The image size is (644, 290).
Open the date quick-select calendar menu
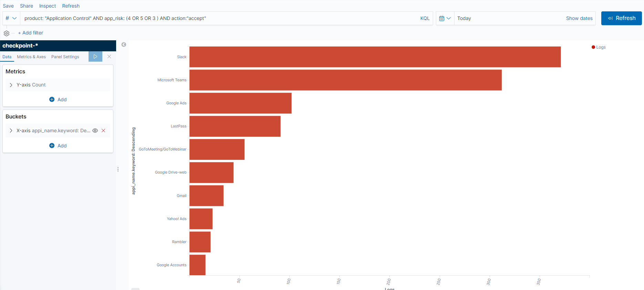[445, 18]
